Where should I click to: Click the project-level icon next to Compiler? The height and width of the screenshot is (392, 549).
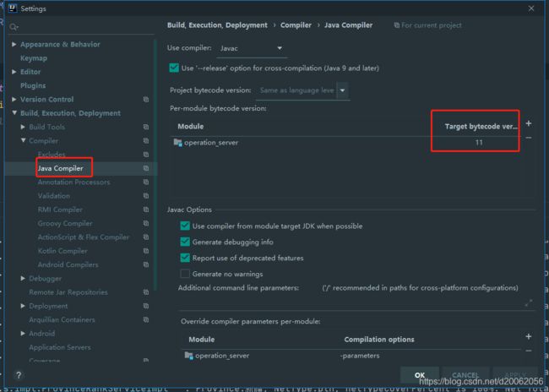(x=146, y=140)
